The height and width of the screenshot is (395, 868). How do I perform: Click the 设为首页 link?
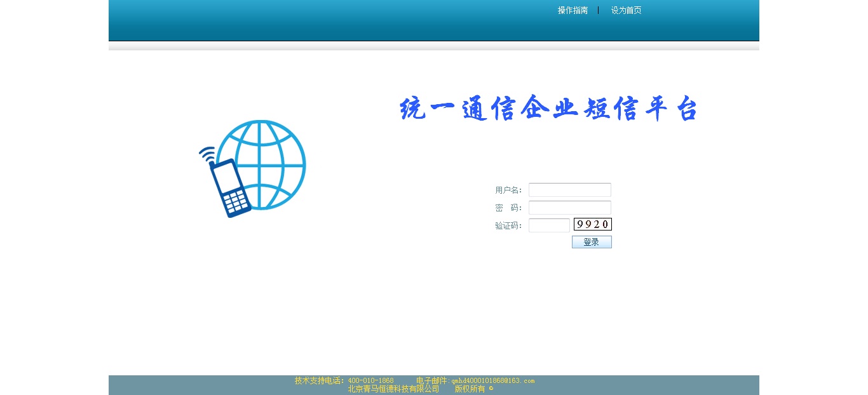pyautogui.click(x=626, y=10)
